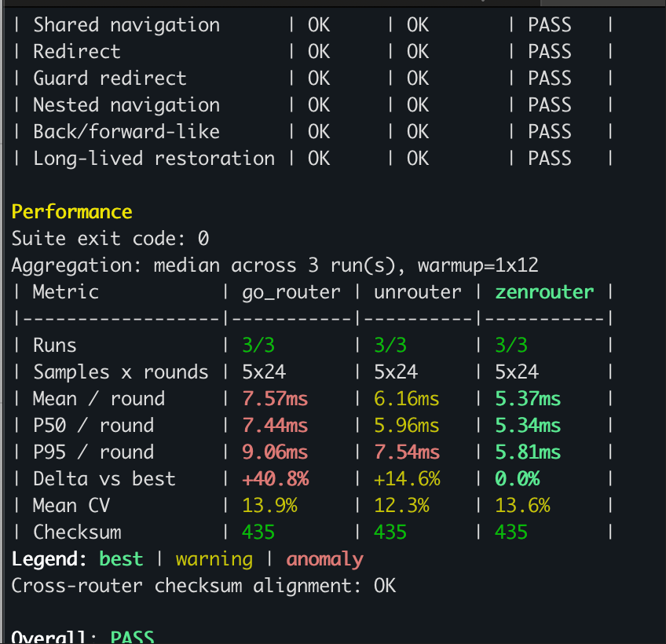This screenshot has height=644, width=666.
Task: Click the zenrouter P50 value 5.34ms
Action: [x=528, y=426]
